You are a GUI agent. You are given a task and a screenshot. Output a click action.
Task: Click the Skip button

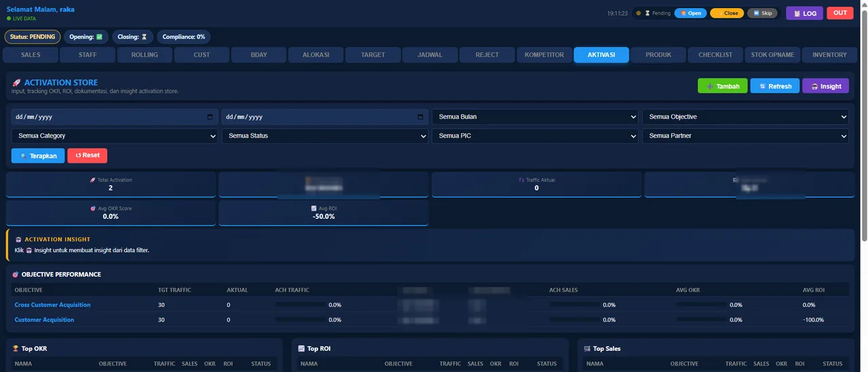pyautogui.click(x=762, y=13)
